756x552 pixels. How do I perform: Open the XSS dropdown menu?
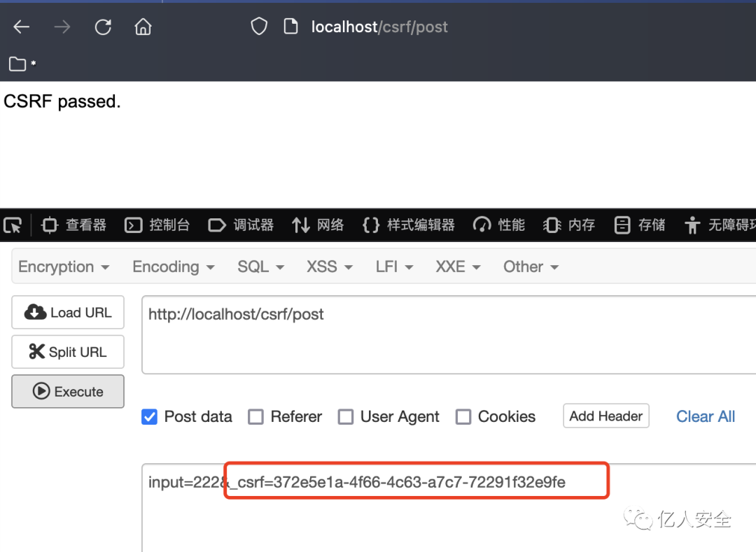[330, 267]
